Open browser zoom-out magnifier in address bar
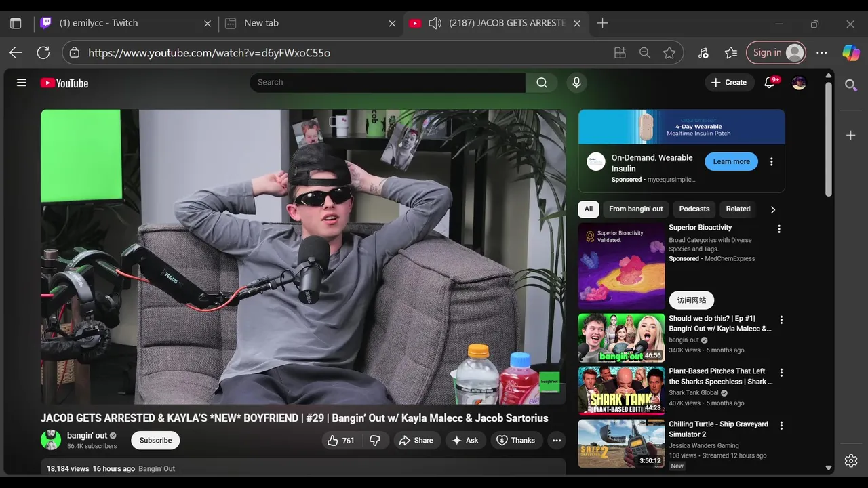Viewport: 868px width, 488px height. click(645, 53)
